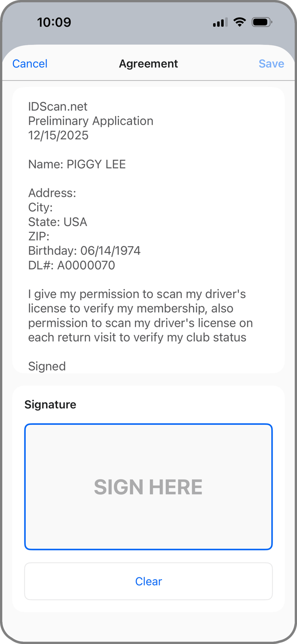Screen dimensions: 297x644
Task: Tap the Agreement title in header
Action: click(x=148, y=64)
